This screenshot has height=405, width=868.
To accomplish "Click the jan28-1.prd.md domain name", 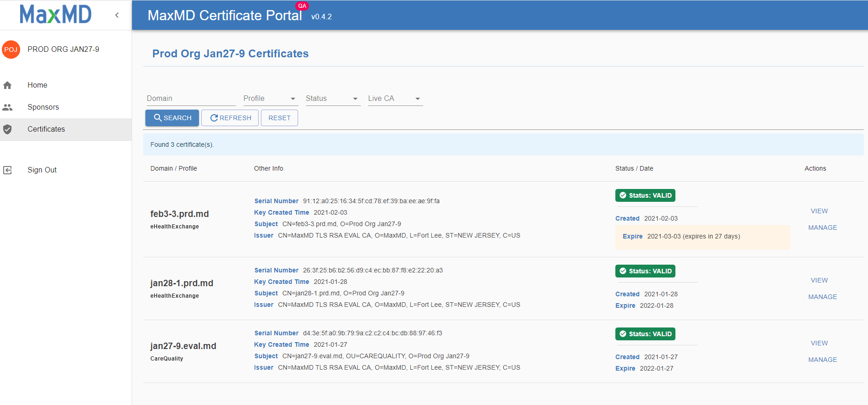I will [x=182, y=283].
